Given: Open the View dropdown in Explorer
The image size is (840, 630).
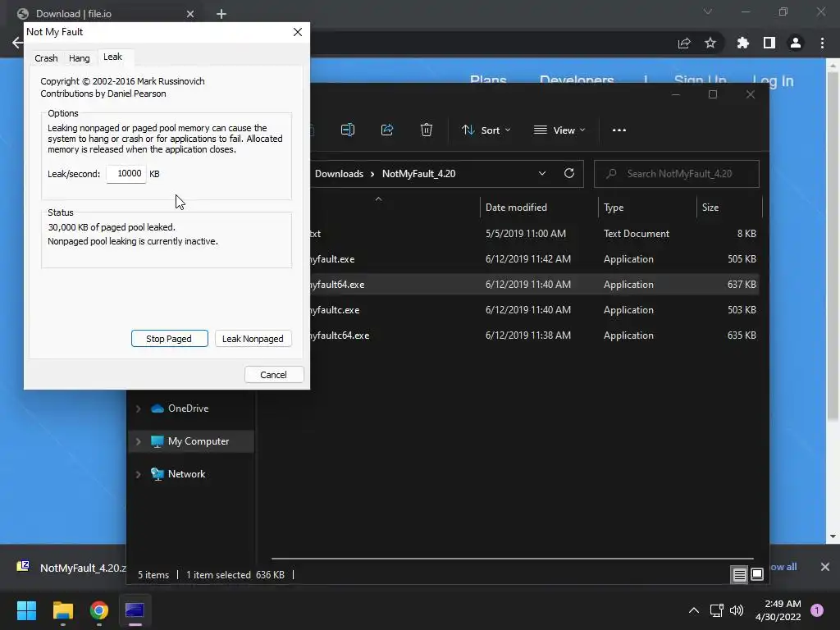Looking at the screenshot, I should tap(559, 130).
